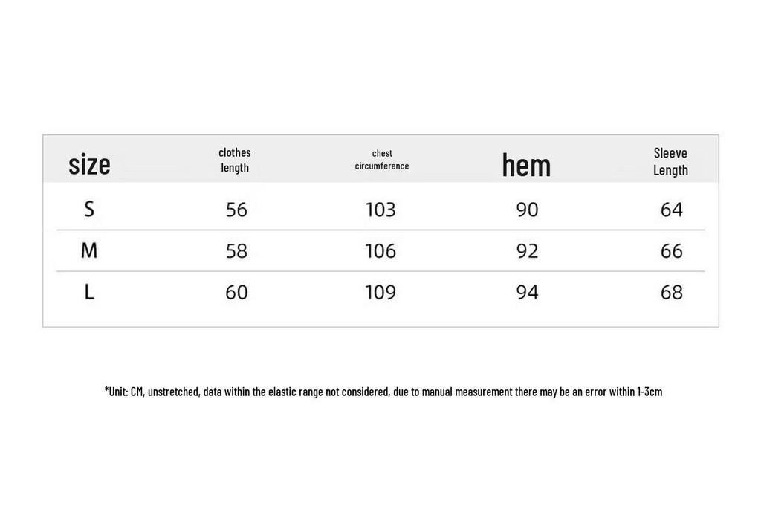Click sleeve length value 68
The height and width of the screenshot is (532, 761).
click(x=672, y=292)
